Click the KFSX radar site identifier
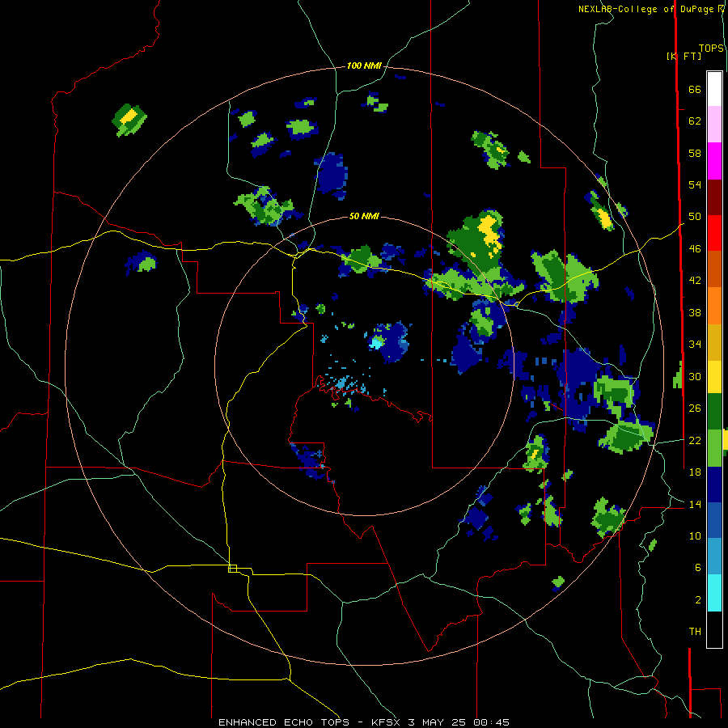The height and width of the screenshot is (728, 728). [x=385, y=722]
